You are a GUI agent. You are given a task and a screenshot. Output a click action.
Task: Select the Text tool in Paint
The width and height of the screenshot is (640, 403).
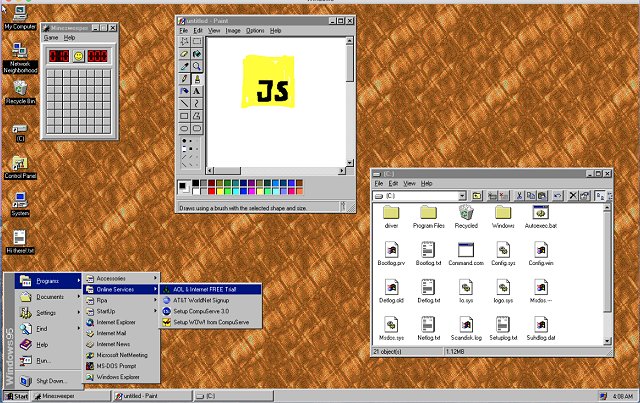coord(197,91)
